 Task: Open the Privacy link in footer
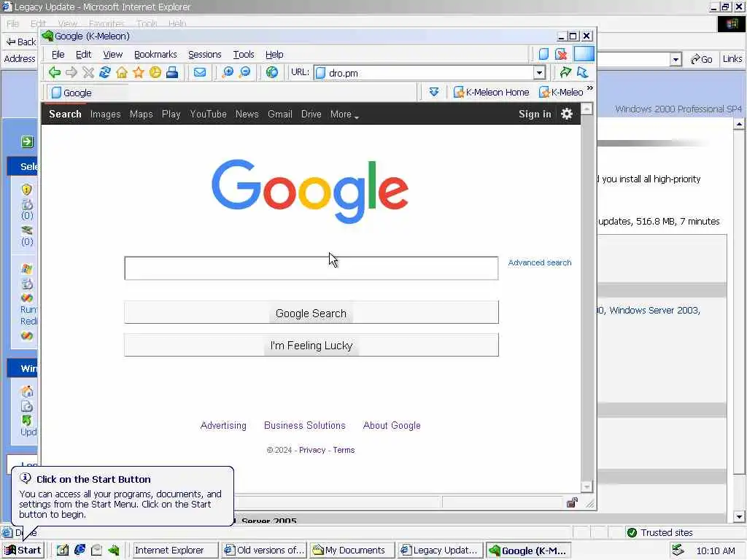312,450
